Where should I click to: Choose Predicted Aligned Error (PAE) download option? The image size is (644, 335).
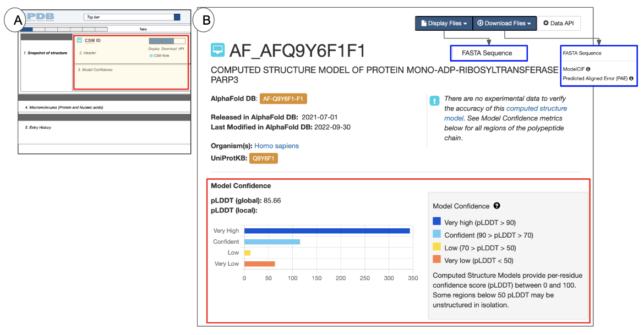pos(594,79)
